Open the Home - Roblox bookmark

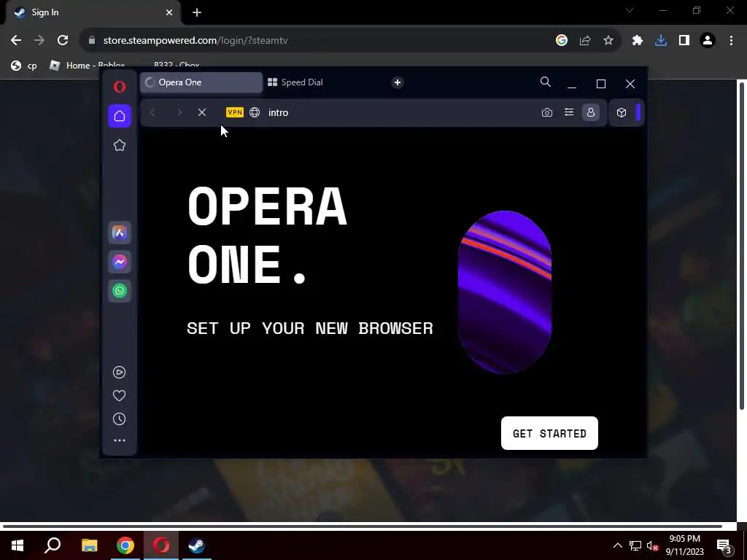[x=88, y=66]
